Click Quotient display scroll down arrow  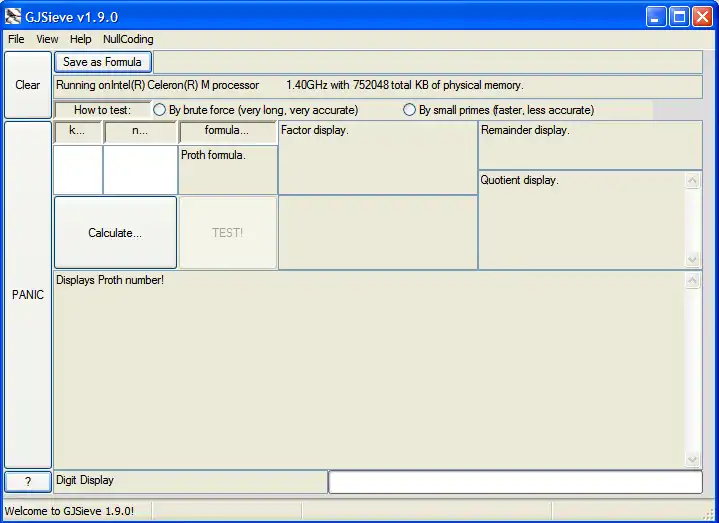point(692,260)
